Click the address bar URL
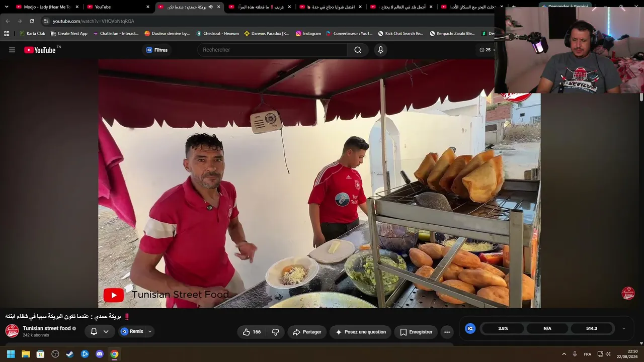 (94, 21)
